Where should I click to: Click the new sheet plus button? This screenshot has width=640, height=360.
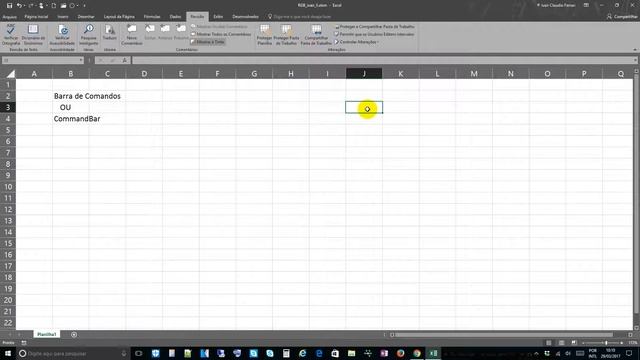pos(74,335)
